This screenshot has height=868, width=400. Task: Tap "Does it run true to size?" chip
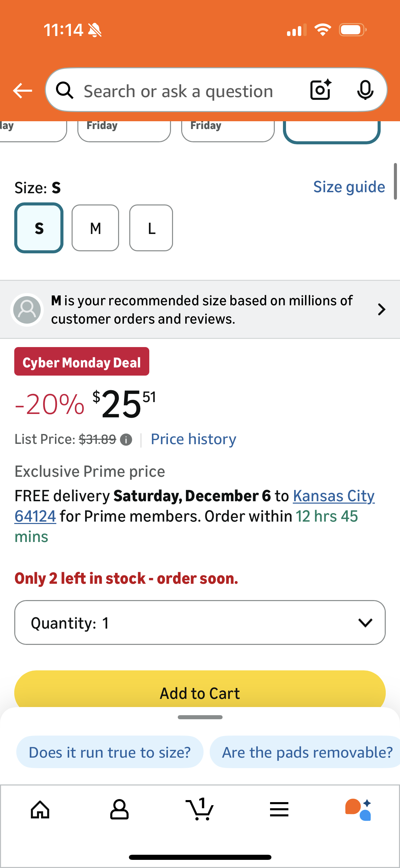(x=110, y=752)
